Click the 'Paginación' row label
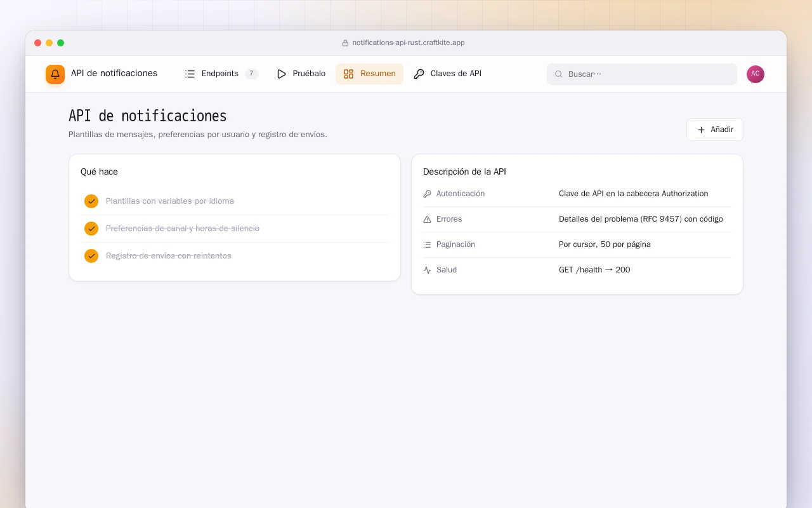 [x=455, y=244]
